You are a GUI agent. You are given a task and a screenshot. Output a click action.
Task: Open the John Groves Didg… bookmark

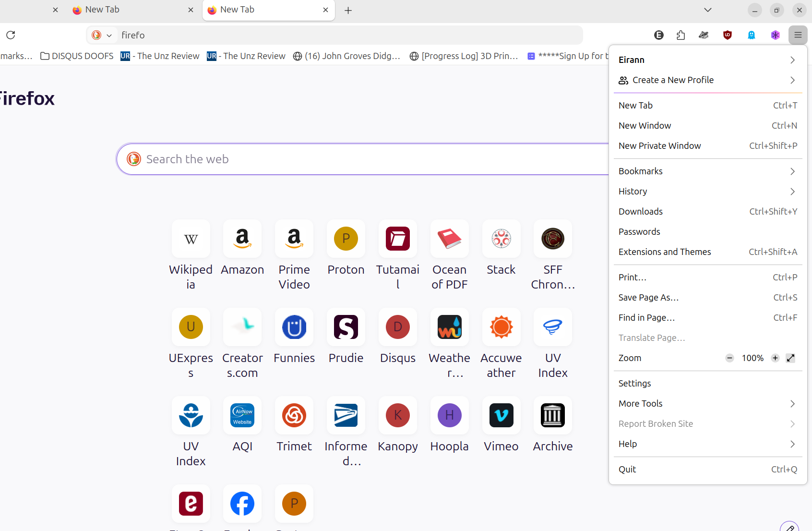tap(346, 56)
